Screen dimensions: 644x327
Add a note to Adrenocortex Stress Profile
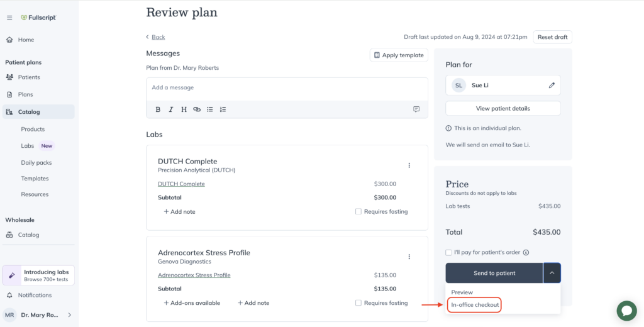click(253, 302)
